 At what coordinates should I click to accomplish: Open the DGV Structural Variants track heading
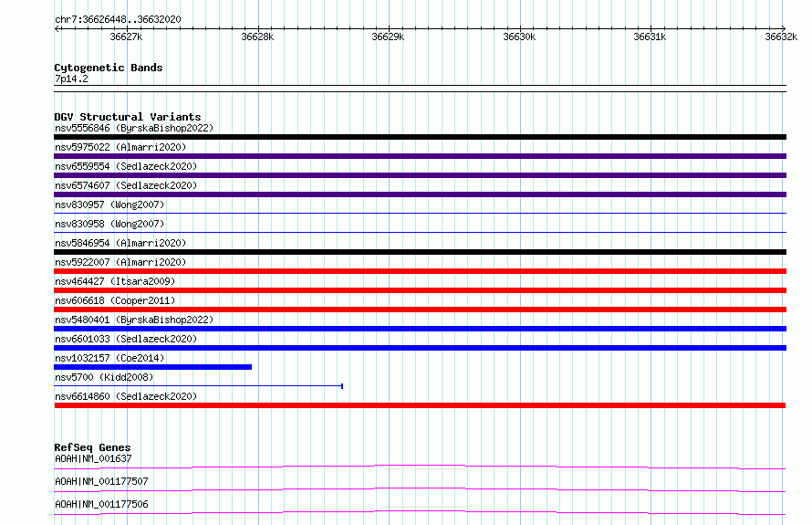coord(128,117)
